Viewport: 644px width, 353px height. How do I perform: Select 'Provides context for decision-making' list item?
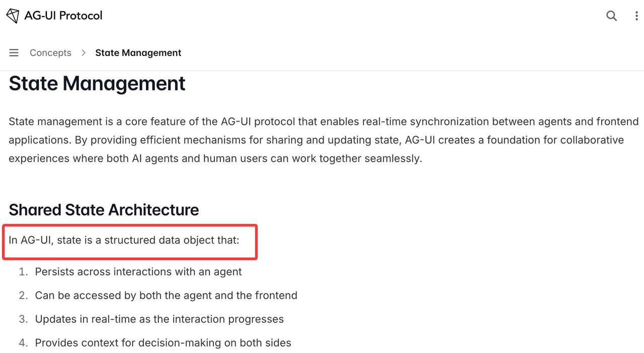point(163,343)
